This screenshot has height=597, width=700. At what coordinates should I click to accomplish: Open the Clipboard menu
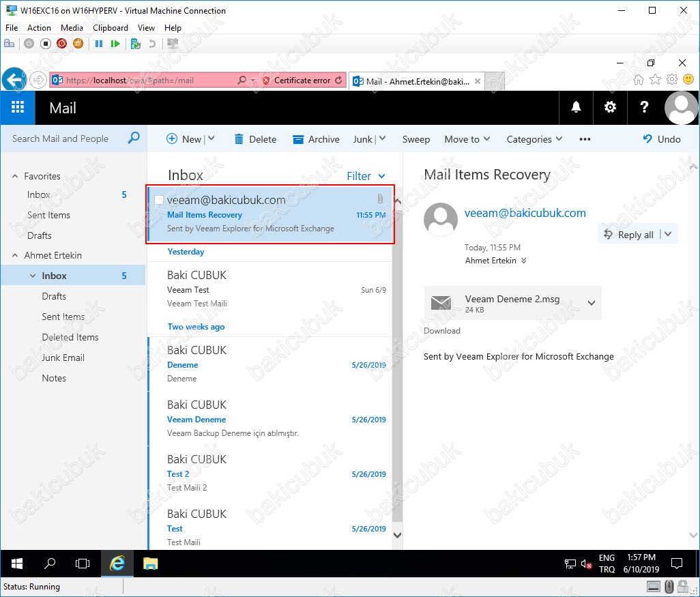111,28
